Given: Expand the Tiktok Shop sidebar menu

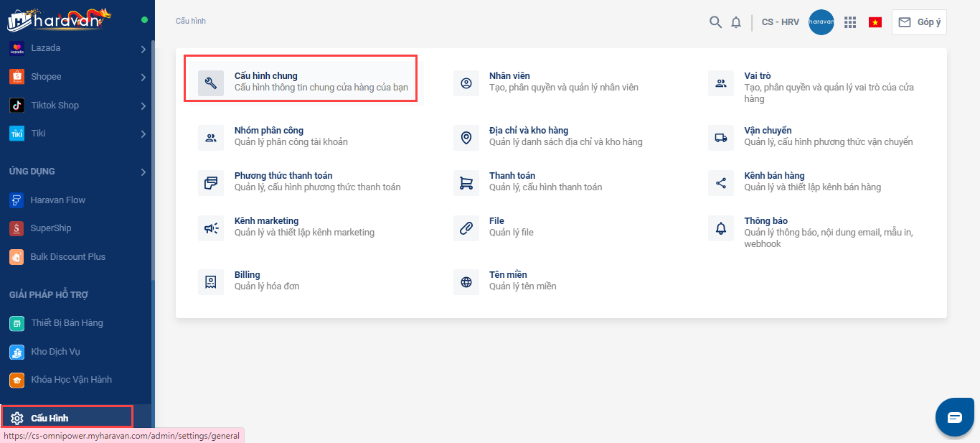Looking at the screenshot, I should coord(143,106).
